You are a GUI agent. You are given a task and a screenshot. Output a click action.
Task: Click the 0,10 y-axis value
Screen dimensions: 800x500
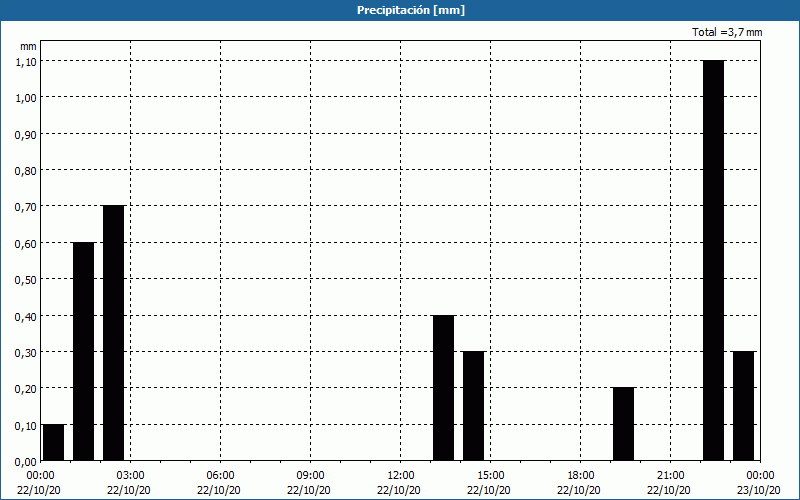click(x=26, y=426)
